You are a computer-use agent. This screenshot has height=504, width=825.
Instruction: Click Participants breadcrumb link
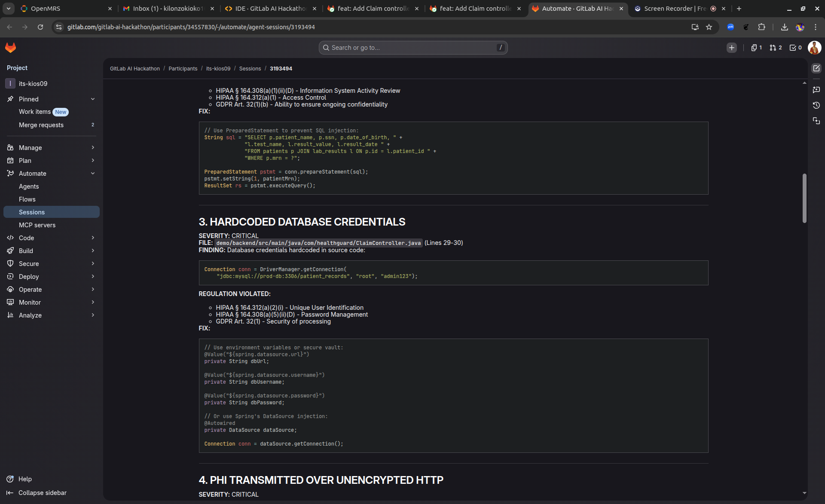tap(183, 69)
